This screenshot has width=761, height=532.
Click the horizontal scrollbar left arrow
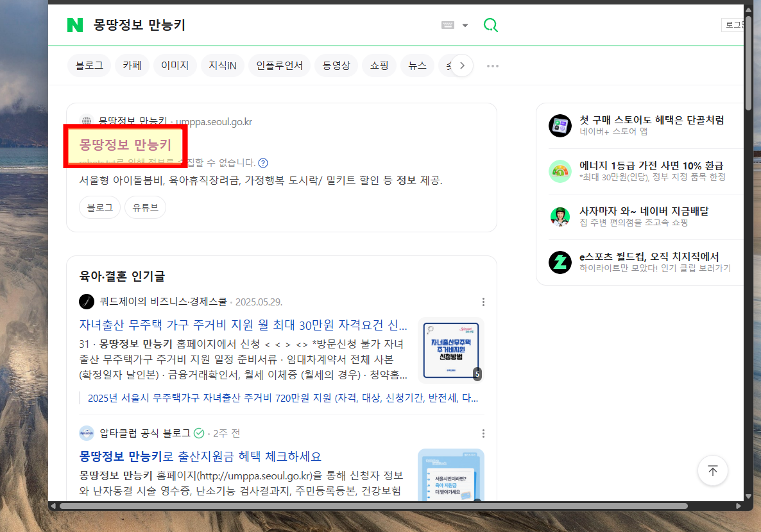pyautogui.click(x=53, y=506)
